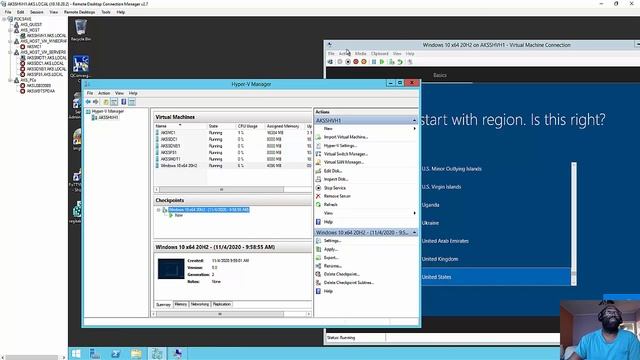Viewport: 640px width, 360px height.
Task: Click green Revert arrow in VM Connection toolbar
Action: pos(400,62)
